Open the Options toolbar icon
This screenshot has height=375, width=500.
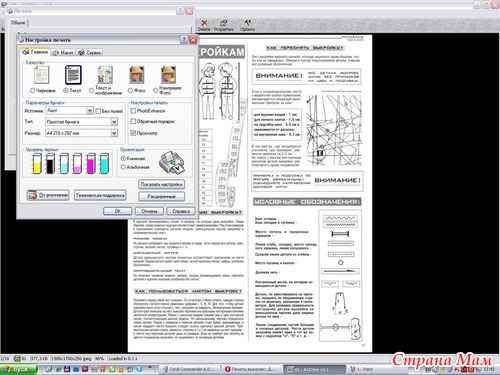coord(247,23)
